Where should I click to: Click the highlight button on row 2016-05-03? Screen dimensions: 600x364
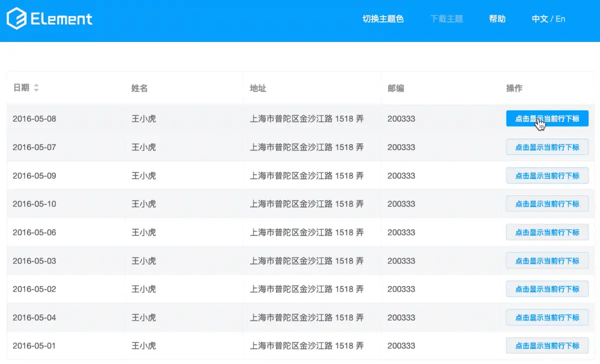coord(547,260)
